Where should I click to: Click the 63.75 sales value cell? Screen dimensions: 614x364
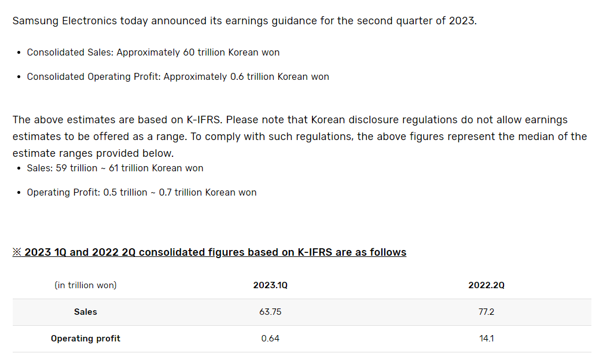click(x=270, y=312)
